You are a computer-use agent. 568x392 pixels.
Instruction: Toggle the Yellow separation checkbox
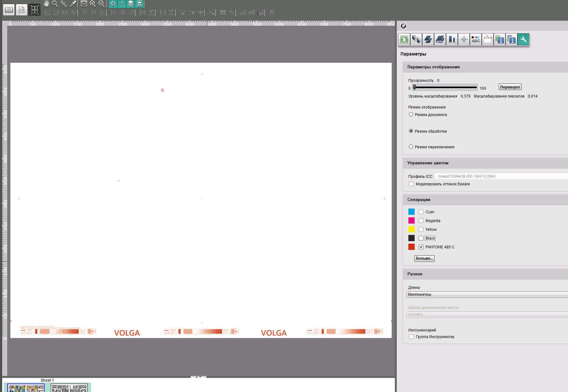tap(421, 229)
